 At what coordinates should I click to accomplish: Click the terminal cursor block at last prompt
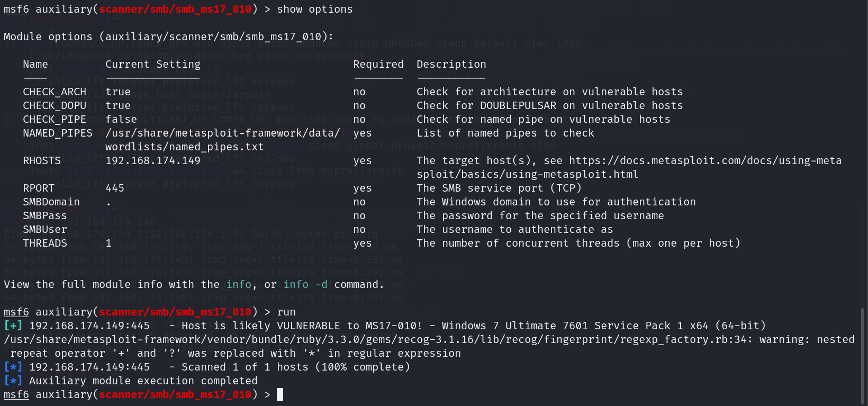coord(280,394)
